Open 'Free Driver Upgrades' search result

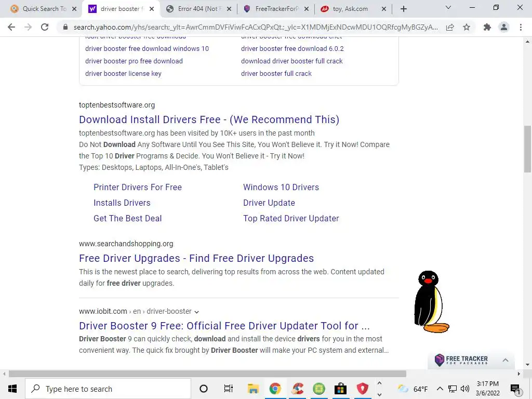[196, 258]
